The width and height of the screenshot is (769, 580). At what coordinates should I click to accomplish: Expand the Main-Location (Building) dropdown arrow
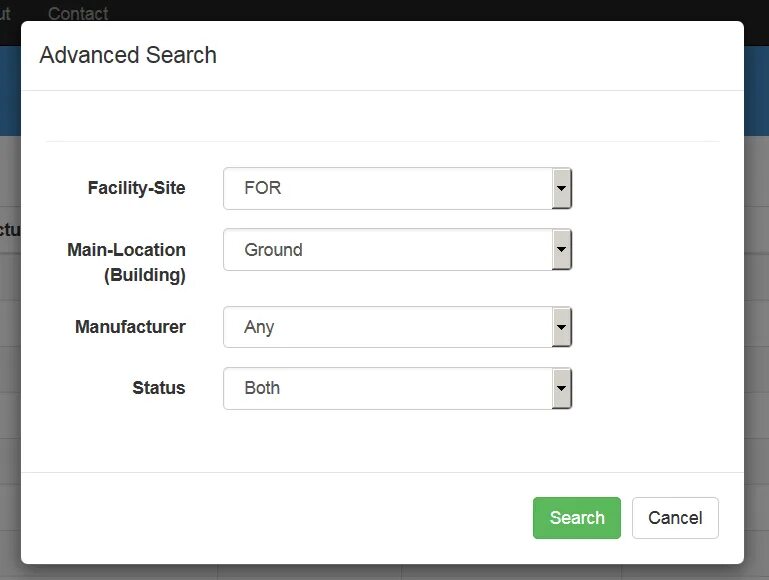[x=561, y=249]
